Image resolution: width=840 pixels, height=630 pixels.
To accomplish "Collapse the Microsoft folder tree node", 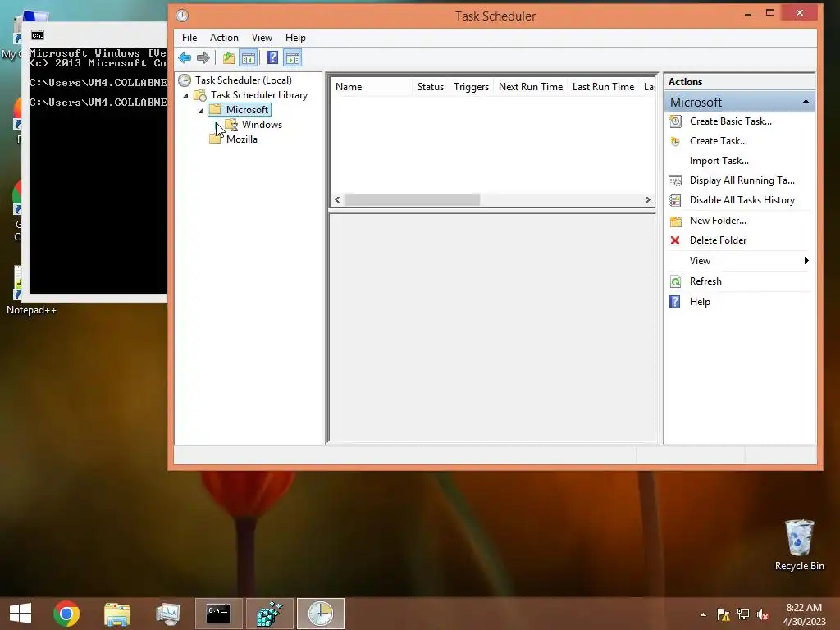I will pyautogui.click(x=202, y=111).
